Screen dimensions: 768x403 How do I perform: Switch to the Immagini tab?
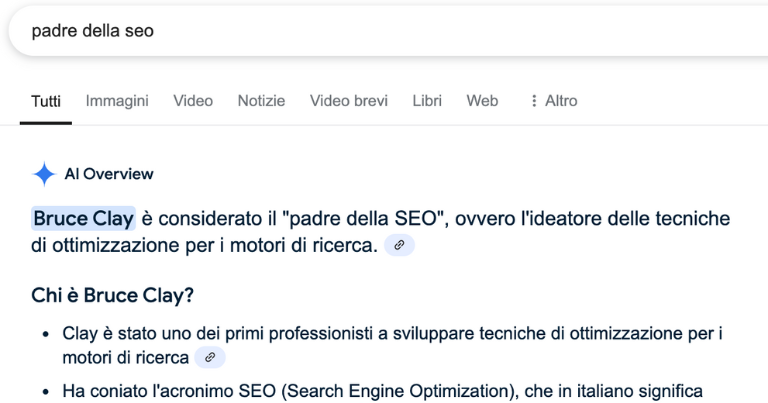[x=117, y=101]
